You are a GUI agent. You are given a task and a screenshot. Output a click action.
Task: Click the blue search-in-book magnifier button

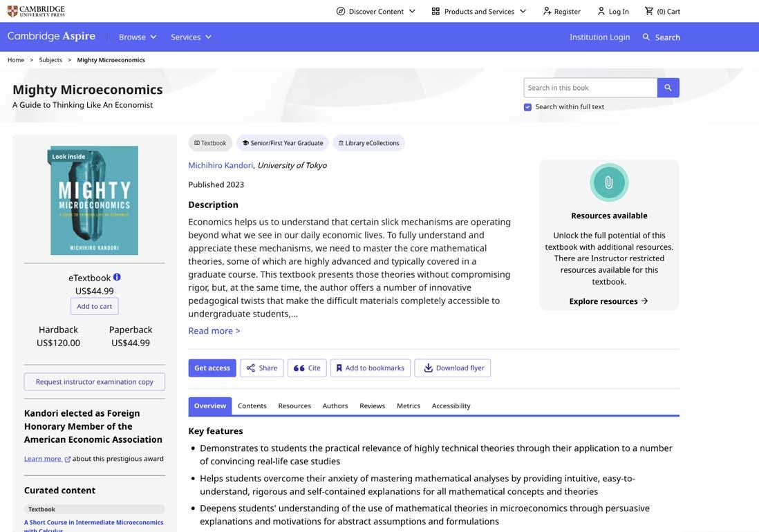click(x=668, y=88)
